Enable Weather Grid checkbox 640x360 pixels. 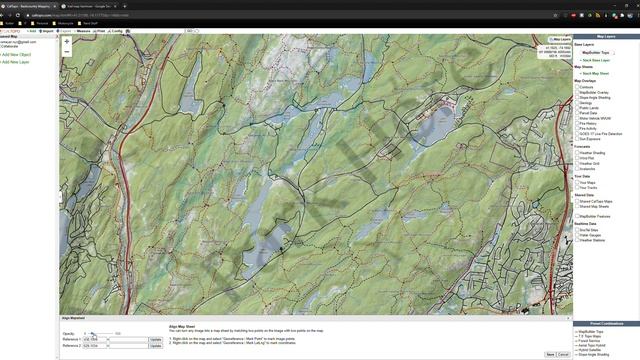click(x=577, y=163)
